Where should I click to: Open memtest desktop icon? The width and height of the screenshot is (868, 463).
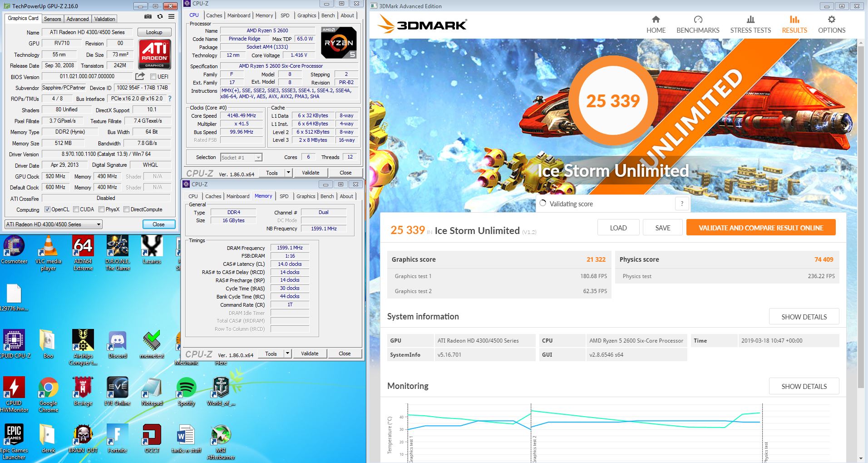(152, 344)
